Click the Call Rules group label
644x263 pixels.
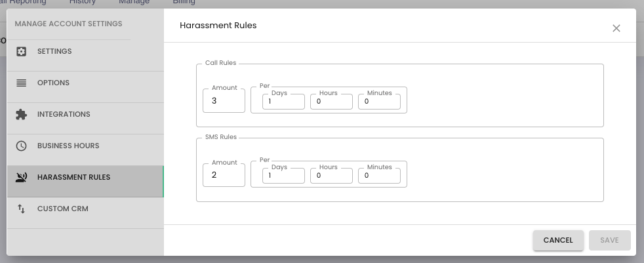click(220, 63)
